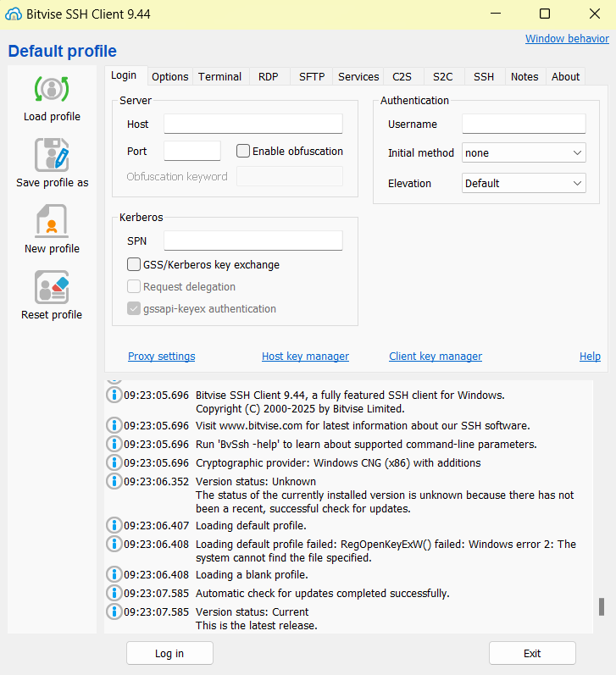Open the Terminal tab
This screenshot has width=616, height=675.
tap(219, 76)
